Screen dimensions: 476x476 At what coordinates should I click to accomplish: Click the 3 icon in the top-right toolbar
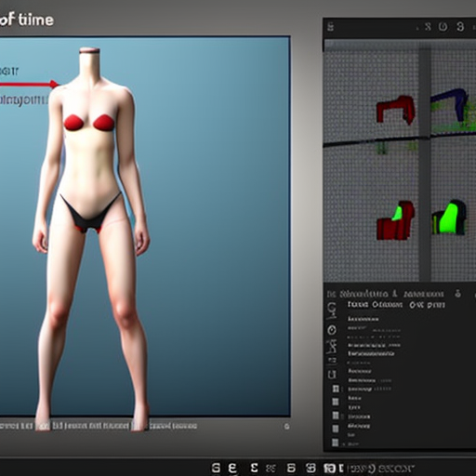(460, 27)
